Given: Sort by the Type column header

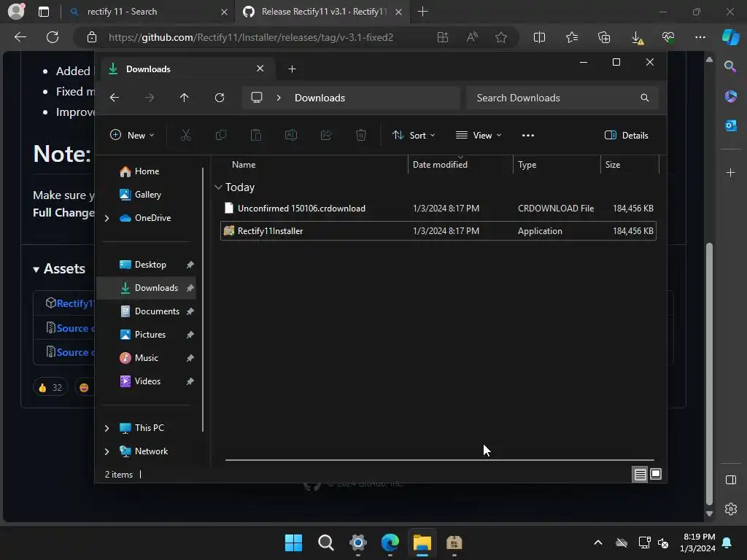Looking at the screenshot, I should pyautogui.click(x=527, y=165).
